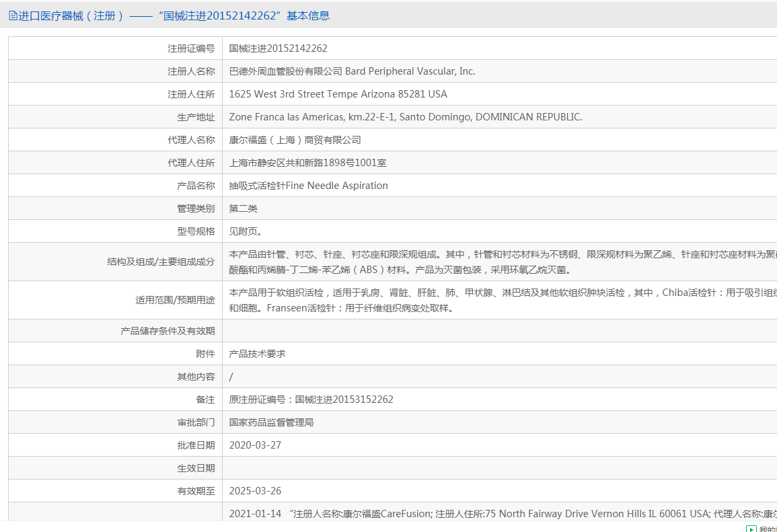The image size is (777, 532).
Task: Click the 见附页。 model specification value
Action: (246, 231)
